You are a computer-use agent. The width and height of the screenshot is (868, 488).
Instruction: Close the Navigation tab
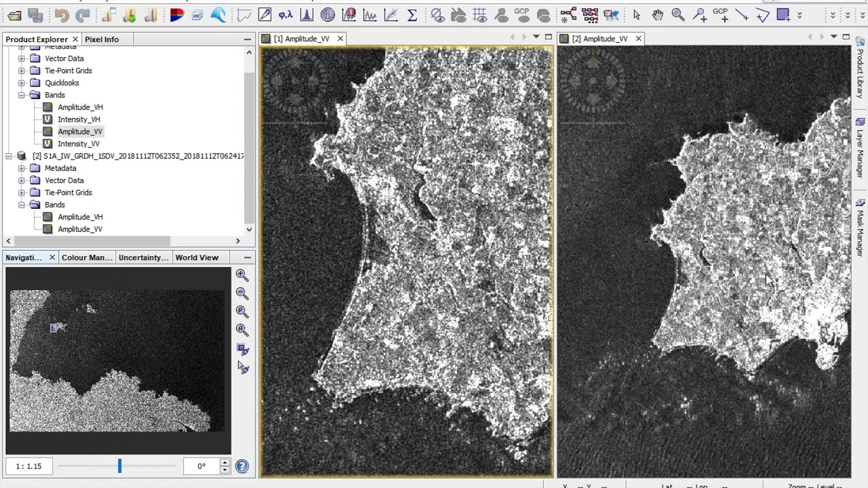pyautogui.click(x=52, y=258)
